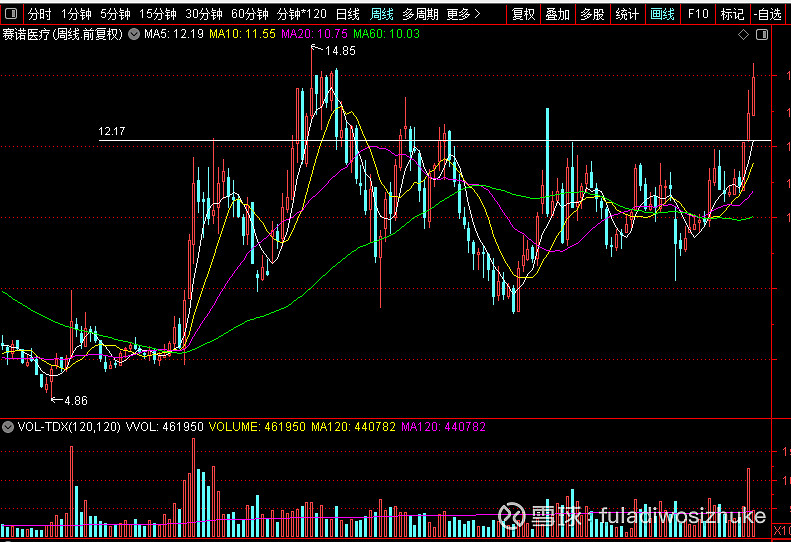Click the MA10: 11.55 label
Screen dimensions: 791x542
click(242, 34)
